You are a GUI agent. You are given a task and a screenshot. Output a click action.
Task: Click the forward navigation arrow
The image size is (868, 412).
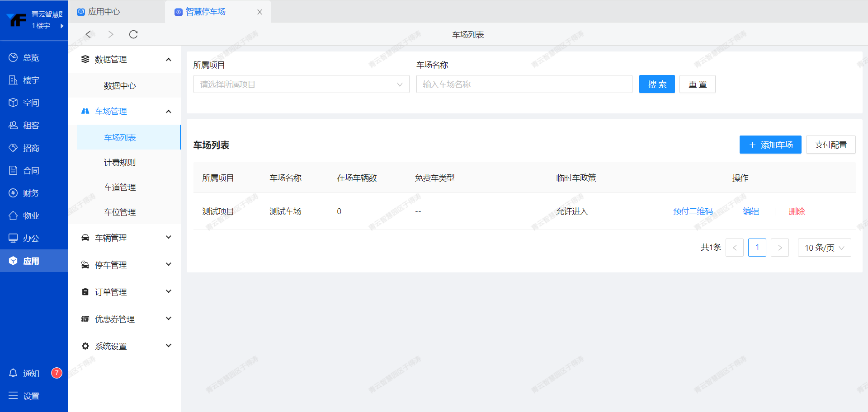point(111,34)
